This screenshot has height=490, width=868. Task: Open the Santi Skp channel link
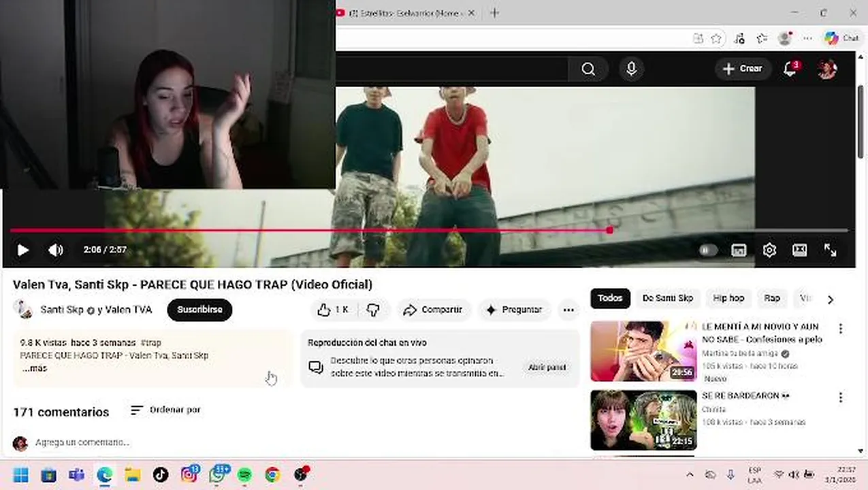point(61,310)
